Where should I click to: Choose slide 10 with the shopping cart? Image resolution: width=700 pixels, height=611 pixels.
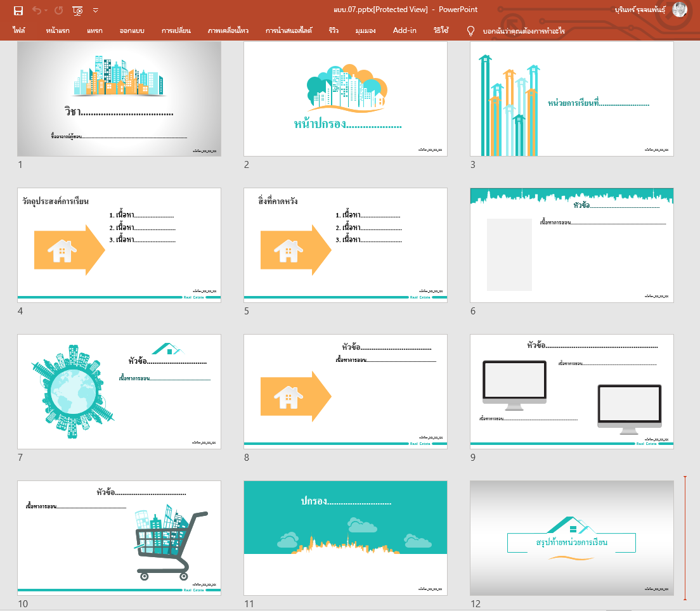[x=119, y=538]
